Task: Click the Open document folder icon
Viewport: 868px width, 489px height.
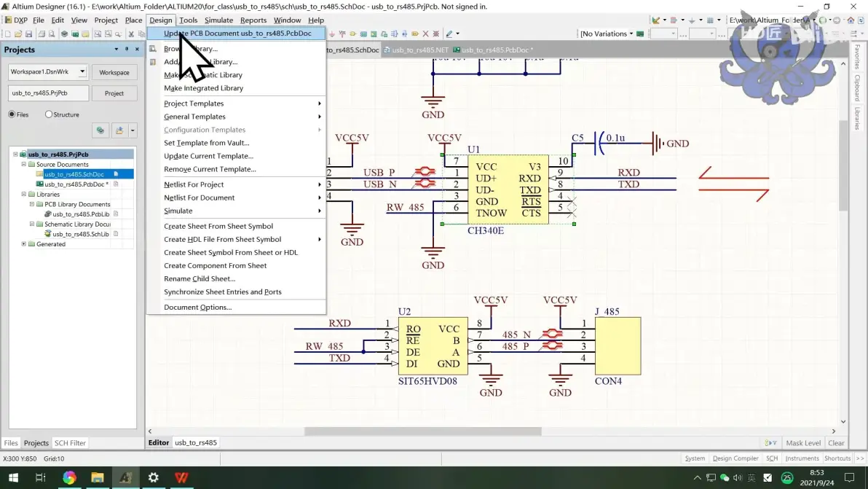Action: tap(18, 34)
